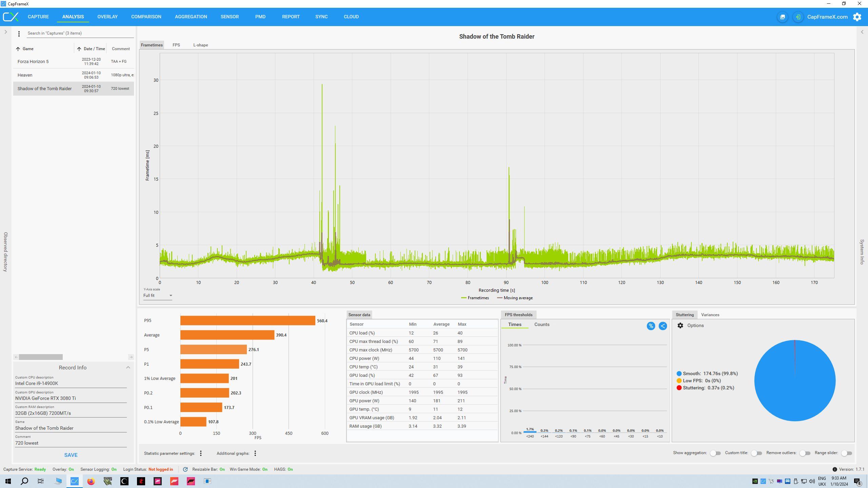Click the CapFrameX taskbar icon
This screenshot has height=488, width=868.
75,481
